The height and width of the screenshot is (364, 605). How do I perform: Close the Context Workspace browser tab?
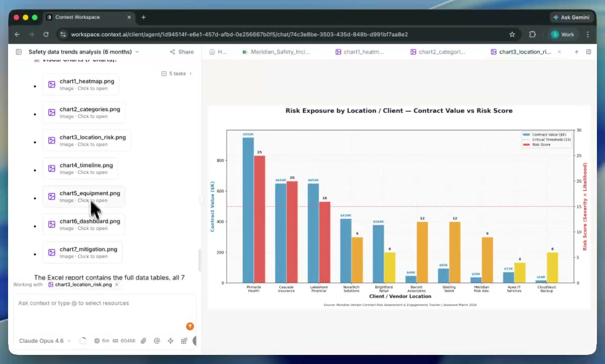[129, 17]
